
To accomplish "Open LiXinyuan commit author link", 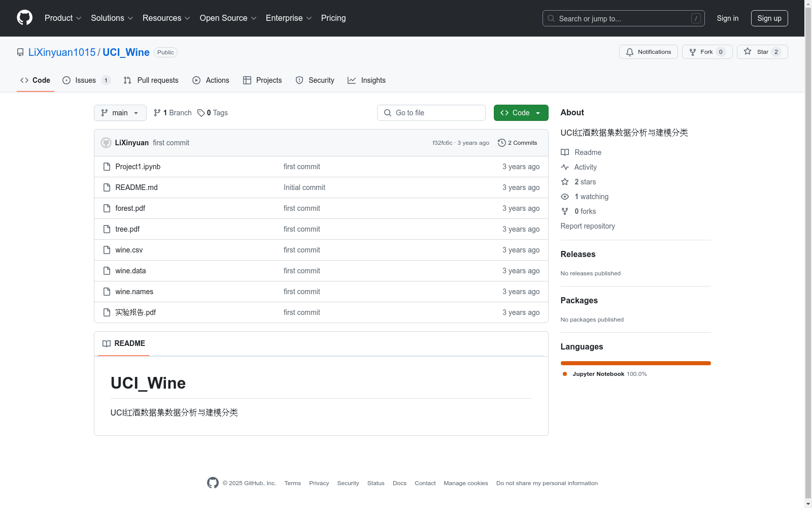I will [x=132, y=143].
